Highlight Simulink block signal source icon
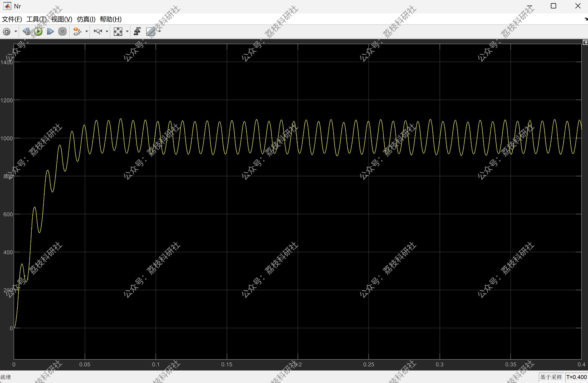 (77, 32)
